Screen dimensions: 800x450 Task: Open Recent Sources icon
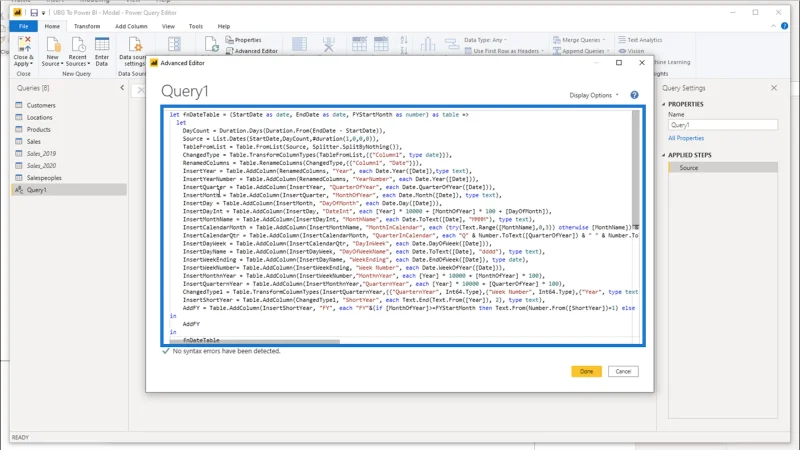(x=78, y=45)
